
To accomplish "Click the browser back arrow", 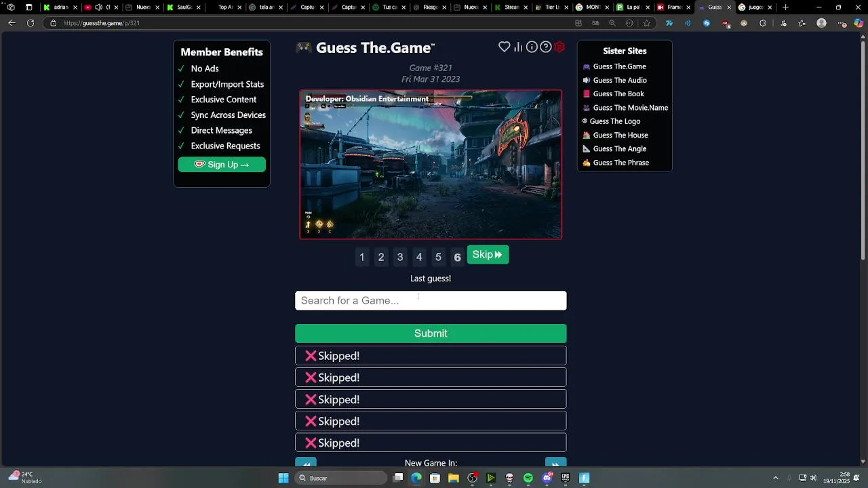I will tap(12, 23).
